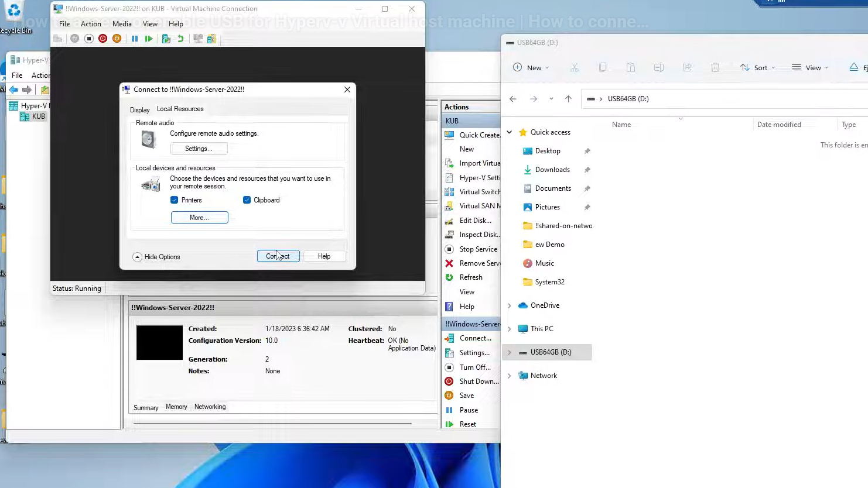Screen dimensions: 868x488
Task: Open Action menu in Virtual Machine Connection
Action: (x=91, y=24)
